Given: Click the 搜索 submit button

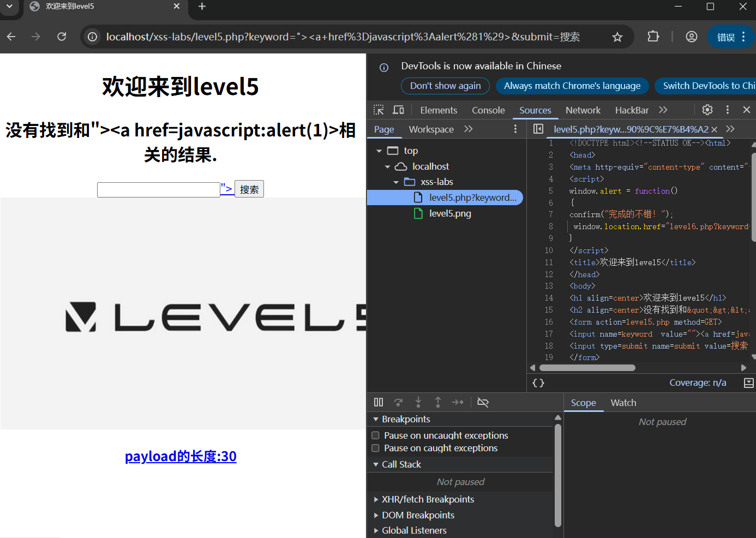Looking at the screenshot, I should 249,189.
